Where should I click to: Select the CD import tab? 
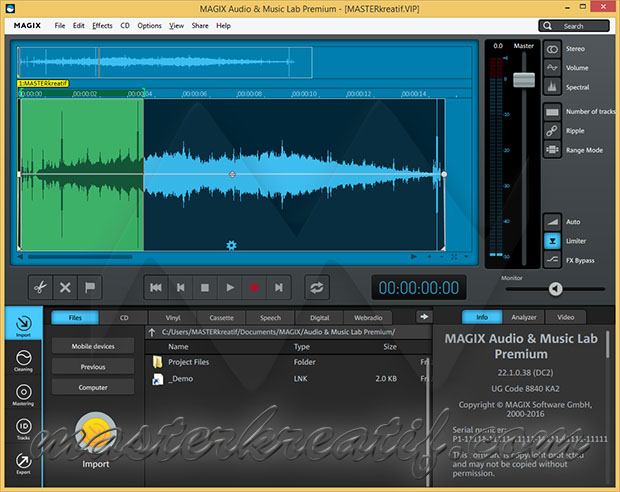point(124,318)
